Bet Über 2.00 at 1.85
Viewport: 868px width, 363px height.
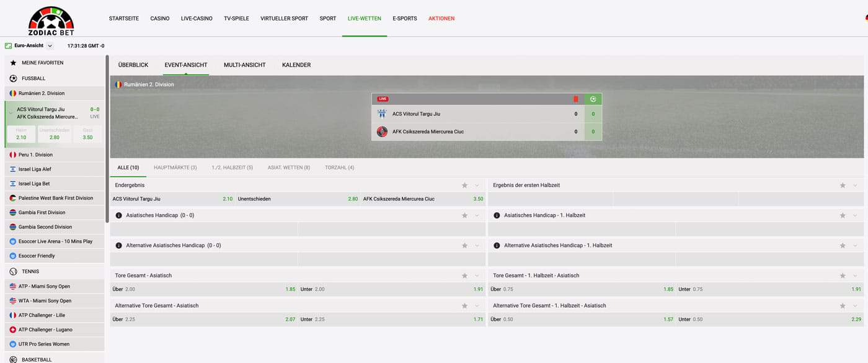tap(204, 289)
